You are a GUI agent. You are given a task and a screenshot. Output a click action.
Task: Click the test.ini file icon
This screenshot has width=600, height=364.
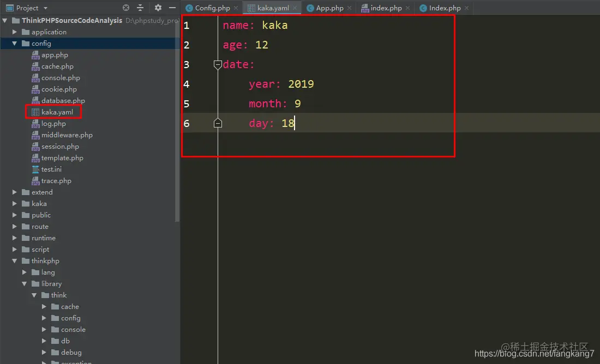click(x=35, y=169)
